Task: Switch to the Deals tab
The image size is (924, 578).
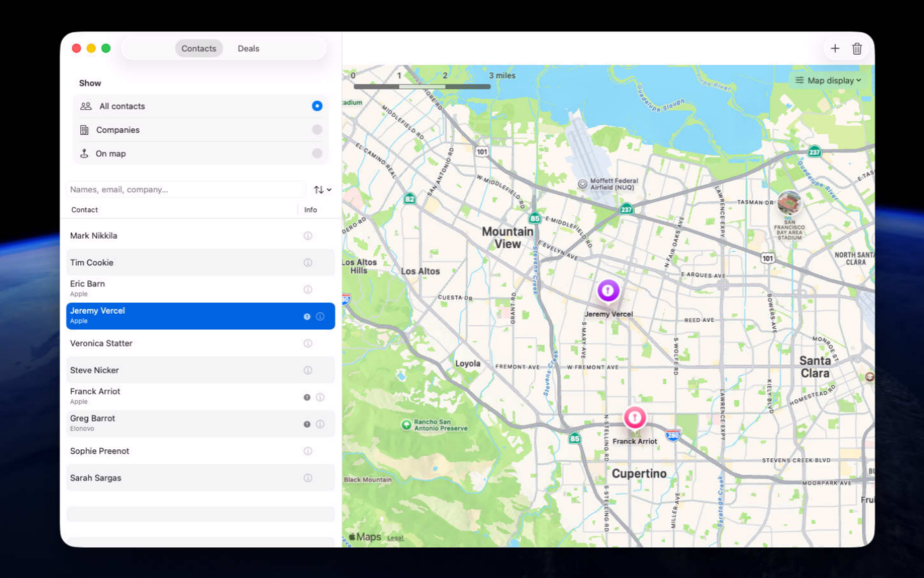Action: point(248,48)
